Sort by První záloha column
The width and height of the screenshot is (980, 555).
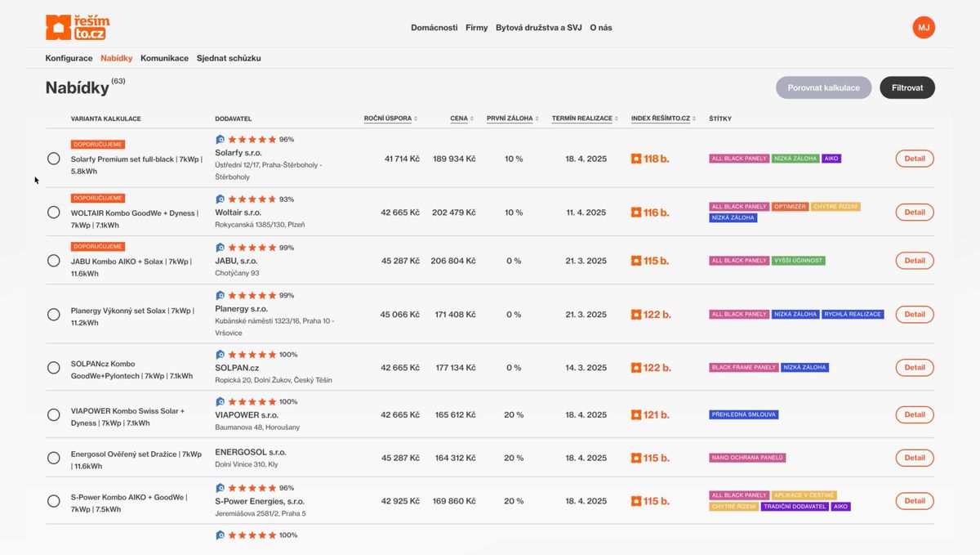[x=513, y=119]
